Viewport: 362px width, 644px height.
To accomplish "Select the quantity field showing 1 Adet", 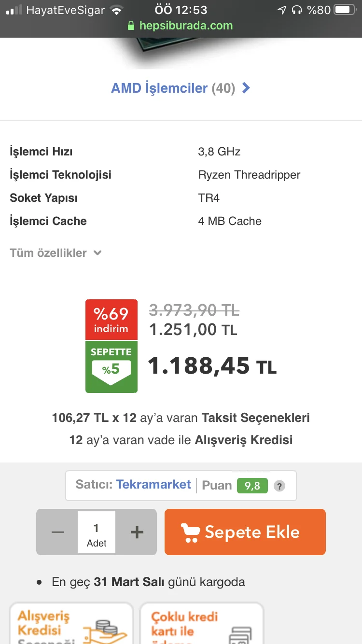I will 96,532.
